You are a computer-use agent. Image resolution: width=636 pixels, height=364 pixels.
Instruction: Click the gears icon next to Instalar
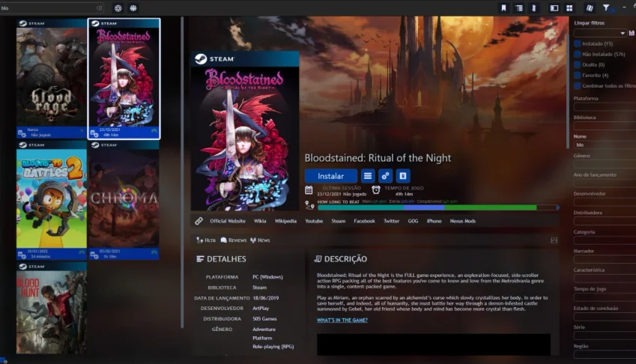click(385, 176)
